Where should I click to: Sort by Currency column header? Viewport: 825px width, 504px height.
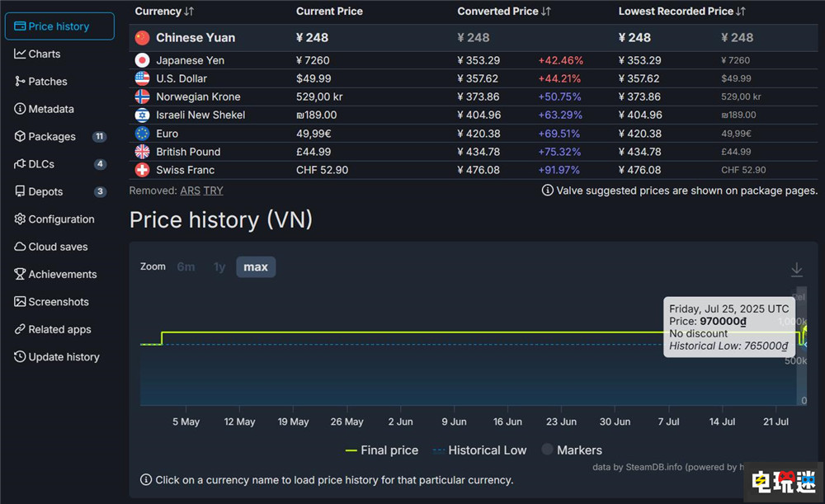click(x=164, y=12)
